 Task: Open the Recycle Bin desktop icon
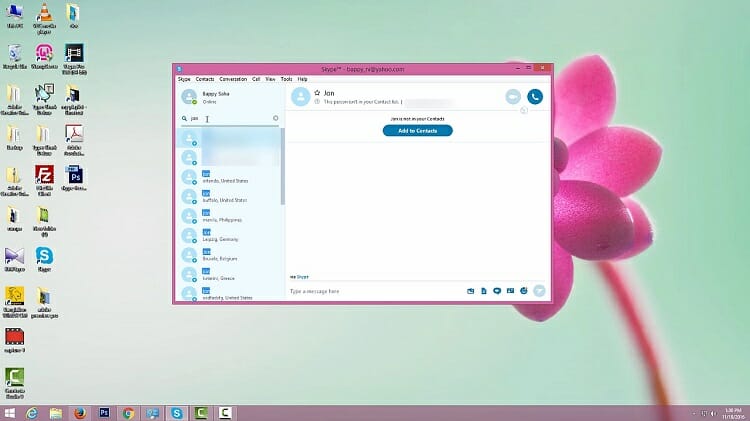click(x=14, y=56)
